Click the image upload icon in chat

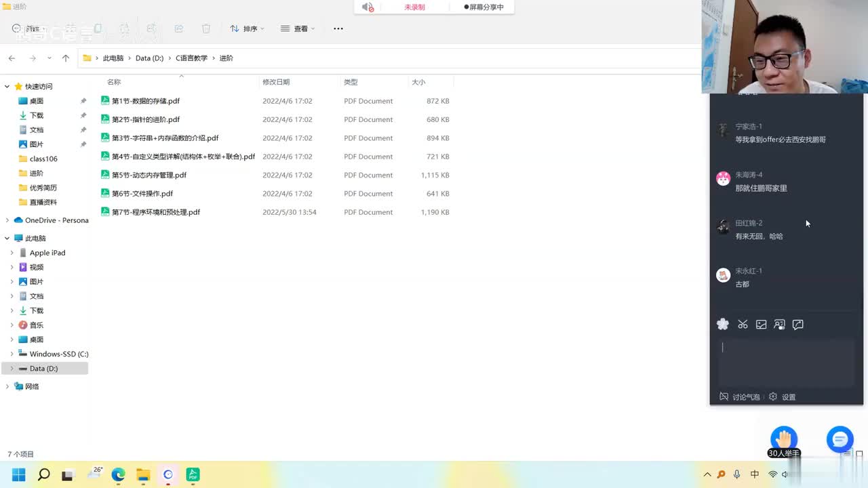coord(762,325)
